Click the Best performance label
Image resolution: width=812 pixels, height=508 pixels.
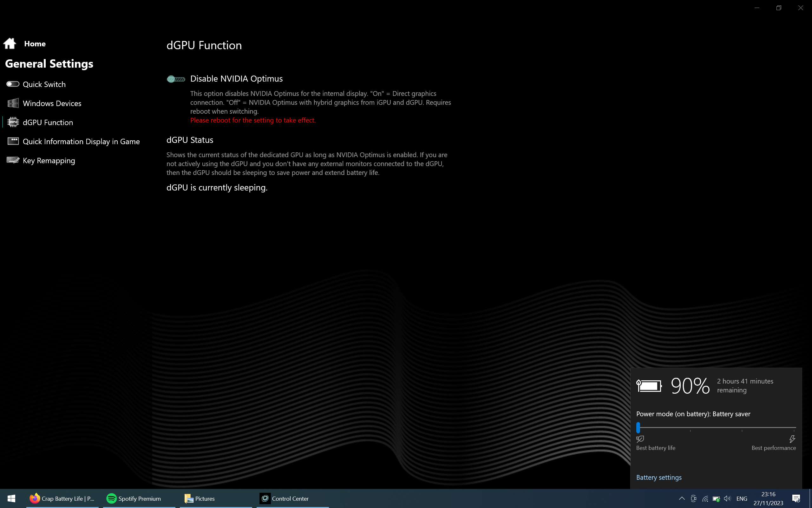(773, 448)
